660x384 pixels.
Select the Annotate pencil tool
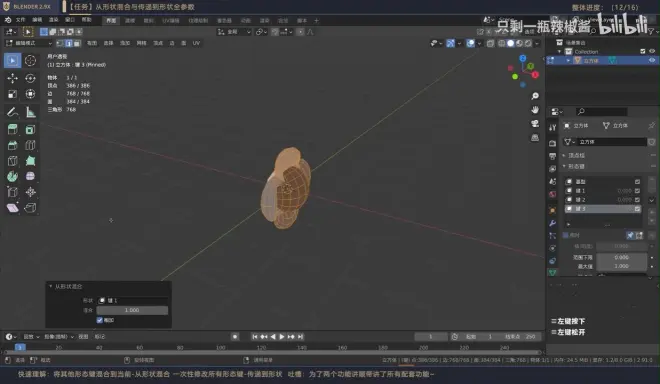pos(12,112)
